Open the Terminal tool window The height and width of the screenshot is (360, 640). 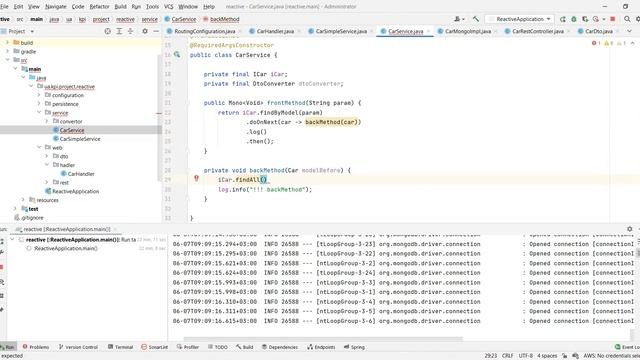120,347
